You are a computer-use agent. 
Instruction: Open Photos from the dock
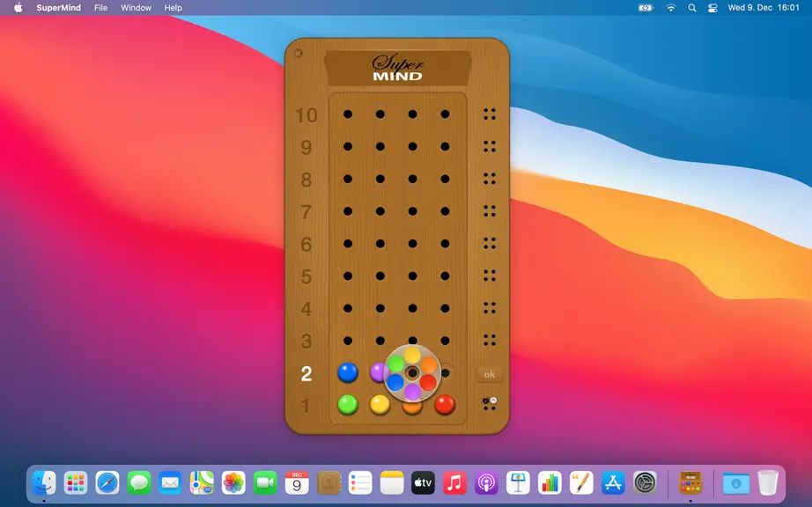233,483
